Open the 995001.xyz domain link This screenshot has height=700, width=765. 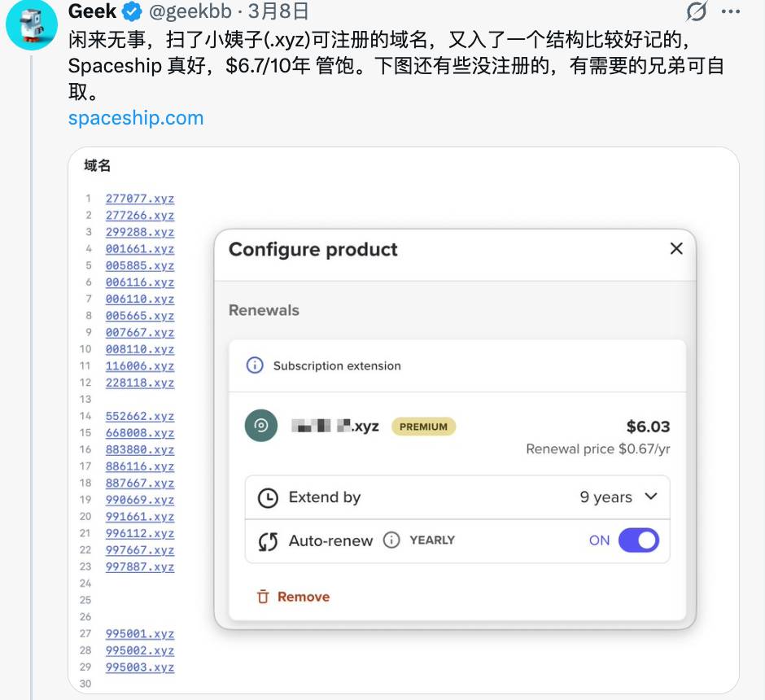pyautogui.click(x=140, y=634)
